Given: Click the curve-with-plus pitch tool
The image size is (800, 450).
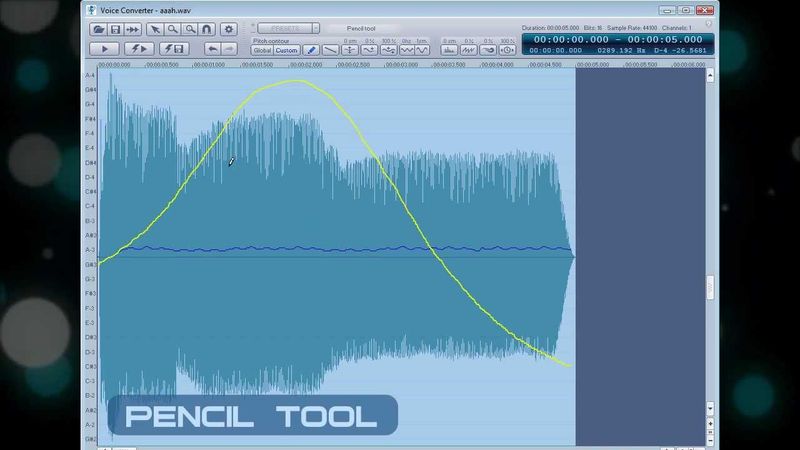Looking at the screenshot, I should [369, 50].
